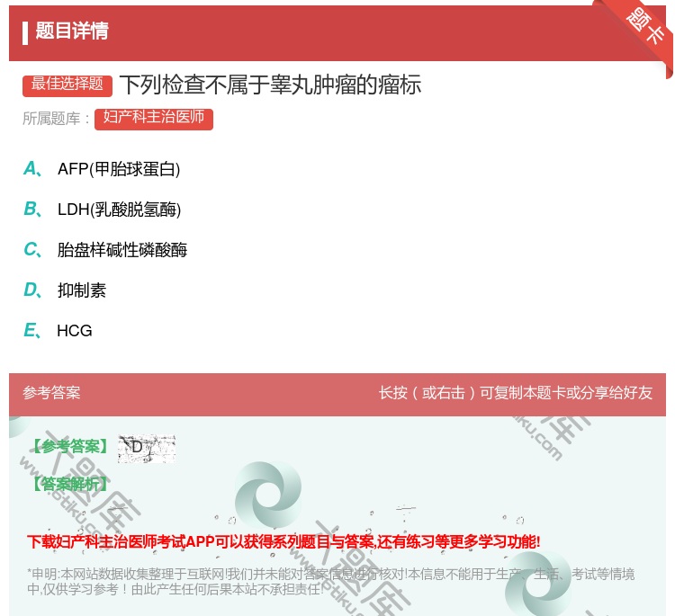Click the 【答案解析】 label
The width and height of the screenshot is (675, 616).
[70, 484]
